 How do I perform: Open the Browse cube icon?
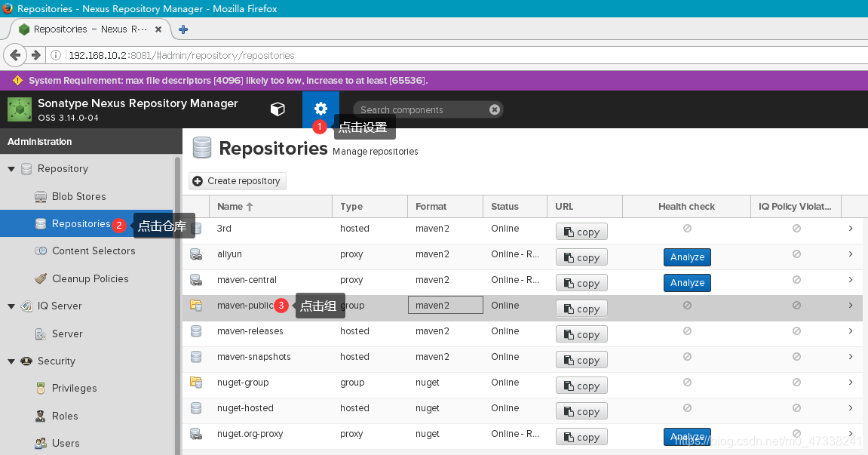coord(278,109)
